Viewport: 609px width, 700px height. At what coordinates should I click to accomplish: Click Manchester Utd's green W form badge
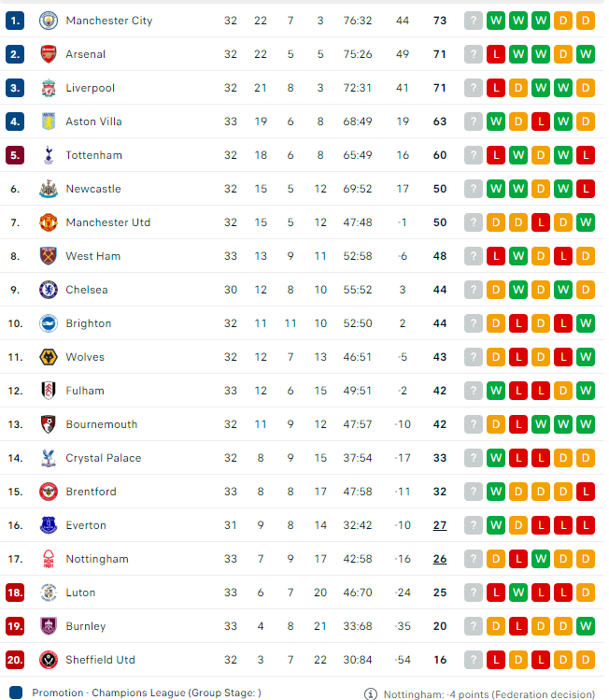586,222
